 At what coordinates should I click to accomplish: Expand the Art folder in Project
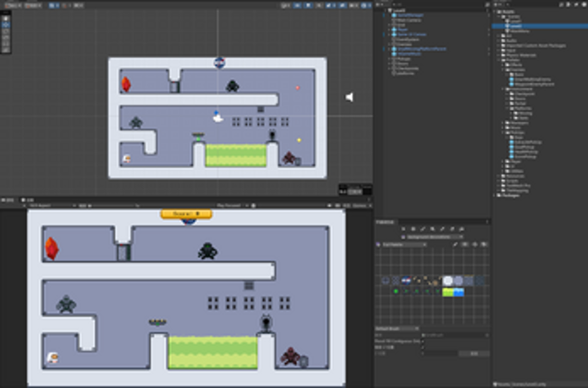click(499, 36)
